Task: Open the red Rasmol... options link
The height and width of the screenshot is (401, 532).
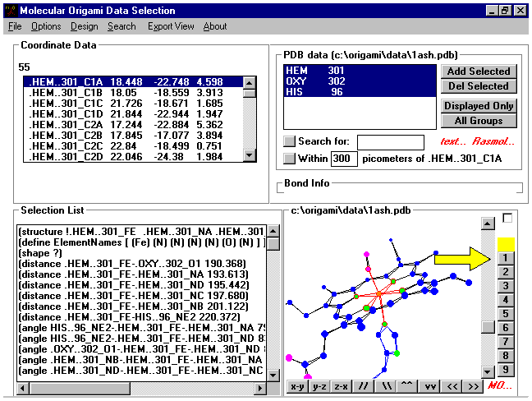Action: click(492, 141)
